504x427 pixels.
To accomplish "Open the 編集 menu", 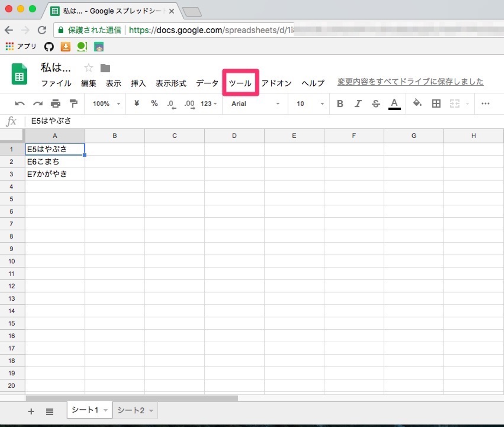I will (x=89, y=83).
